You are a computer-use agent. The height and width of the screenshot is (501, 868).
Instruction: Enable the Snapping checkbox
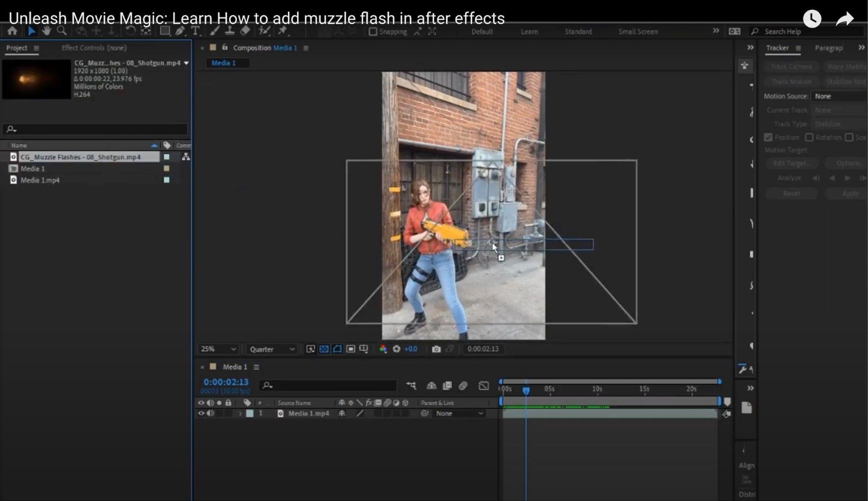click(373, 32)
